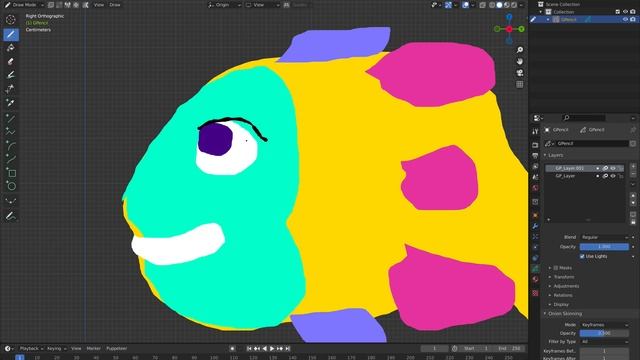Select the Fill bucket tool

11,48
